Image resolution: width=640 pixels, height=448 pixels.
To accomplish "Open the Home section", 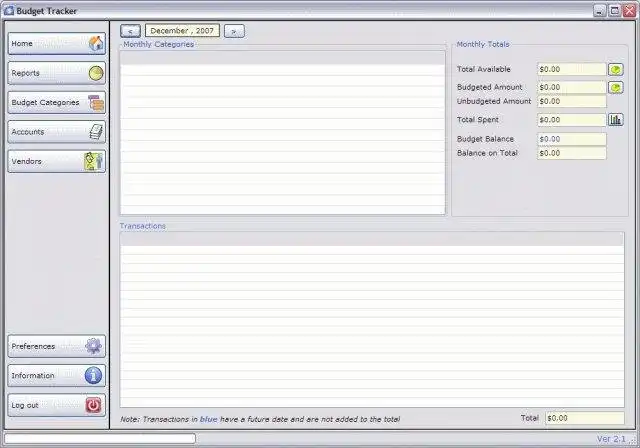I will [x=57, y=44].
